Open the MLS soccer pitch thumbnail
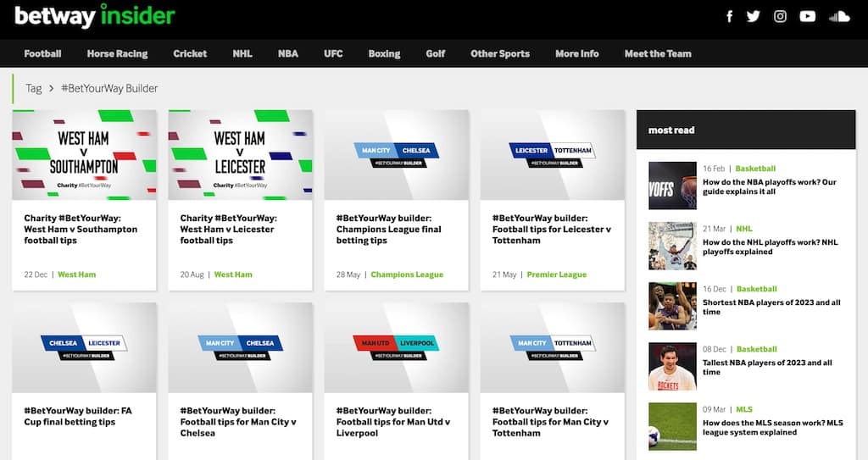Image resolution: width=868 pixels, height=460 pixels. (x=672, y=426)
